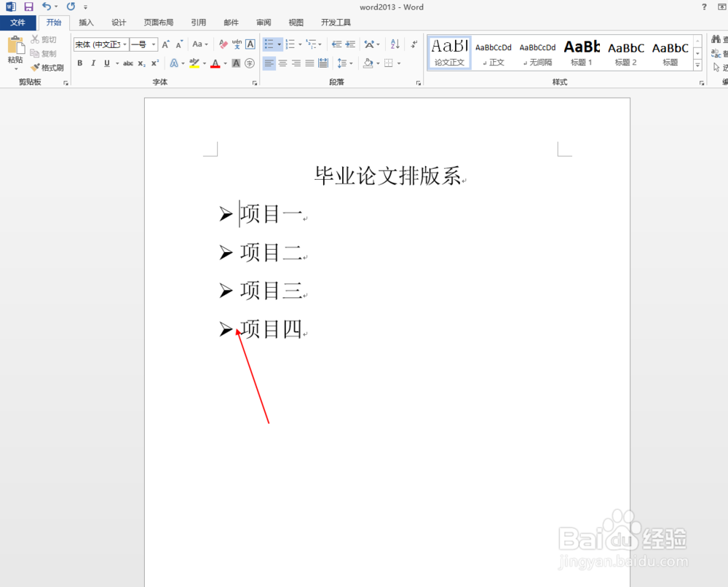Viewport: 728px width, 587px height.
Task: Open the font size dropdown
Action: pos(152,44)
